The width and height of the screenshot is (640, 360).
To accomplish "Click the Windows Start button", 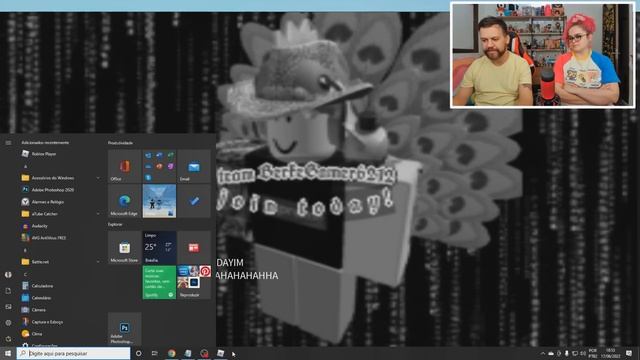I will coord(8,353).
